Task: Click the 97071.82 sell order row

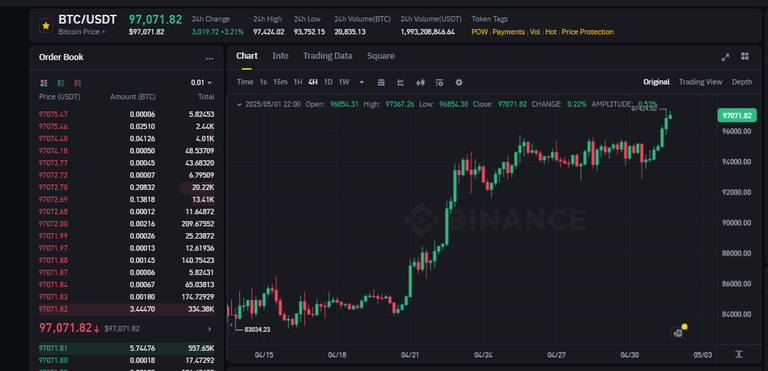Action: (126, 309)
